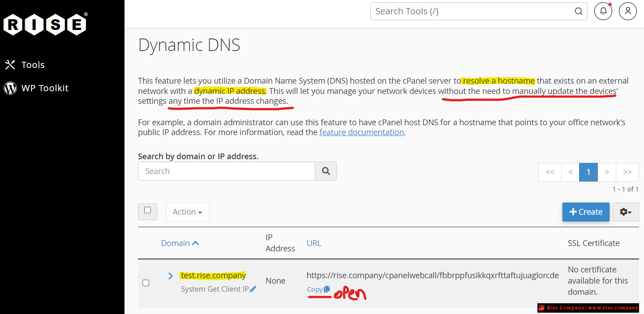The width and height of the screenshot is (644, 314).
Task: Click the '1 - 1 of 1' results count
Action: [626, 189]
